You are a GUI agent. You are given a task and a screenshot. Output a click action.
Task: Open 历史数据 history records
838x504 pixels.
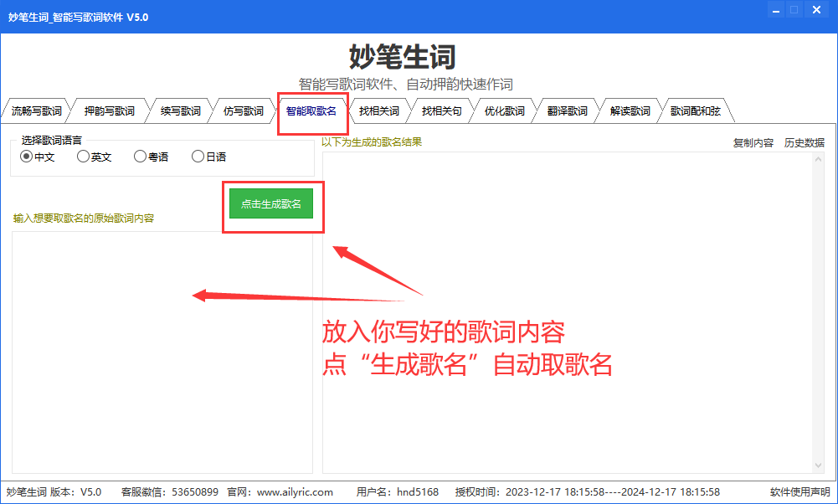pos(804,142)
